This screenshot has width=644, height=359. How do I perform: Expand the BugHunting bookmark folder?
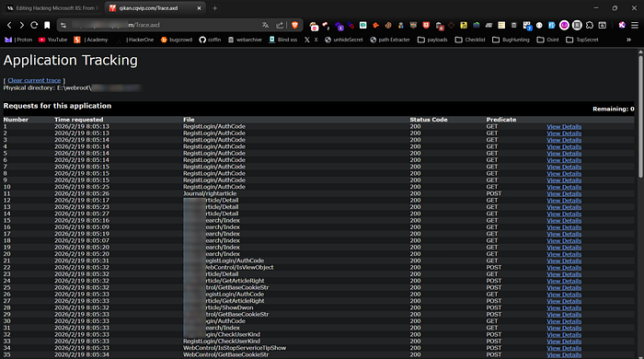tap(511, 40)
